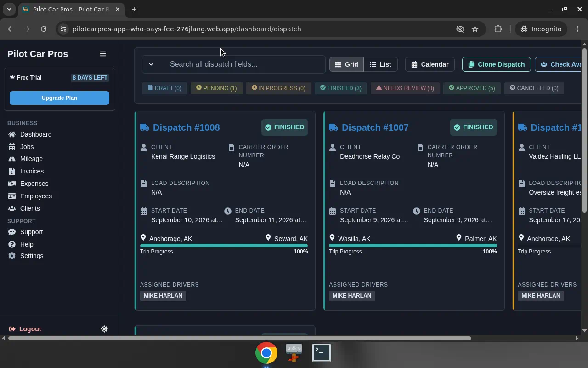Focus the Search all dispatch fields box
The width and height of the screenshot is (588, 368).
click(x=243, y=64)
